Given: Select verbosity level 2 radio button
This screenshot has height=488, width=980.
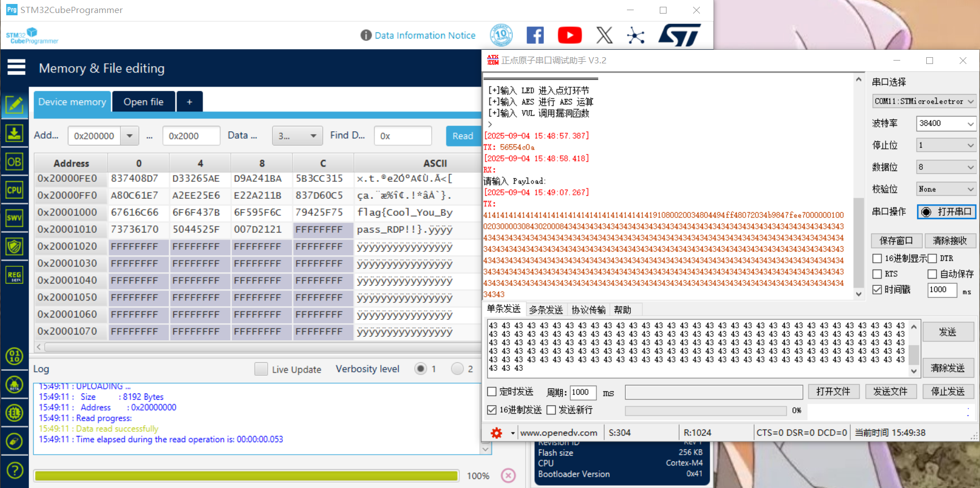Looking at the screenshot, I should click(x=457, y=369).
